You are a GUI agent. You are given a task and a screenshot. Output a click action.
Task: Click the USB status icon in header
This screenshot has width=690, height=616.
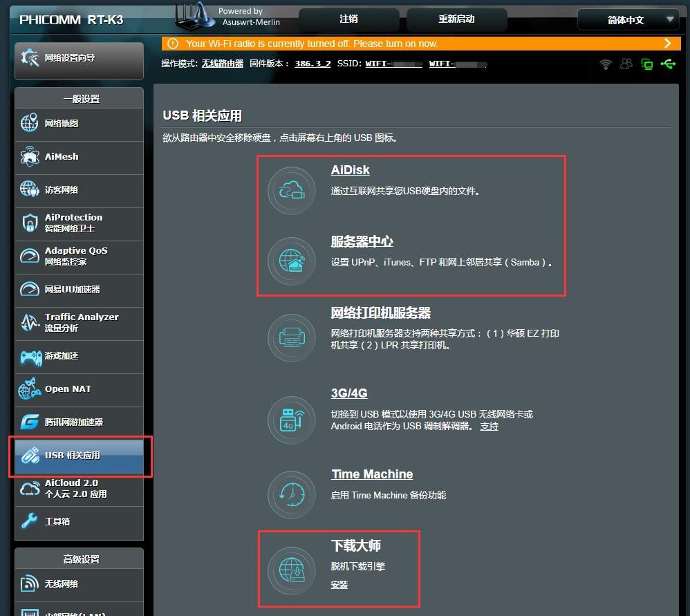tap(668, 64)
